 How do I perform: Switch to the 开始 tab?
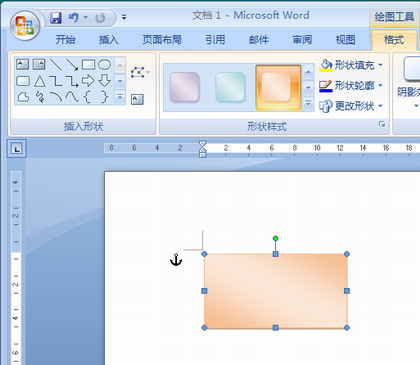pyautogui.click(x=65, y=40)
